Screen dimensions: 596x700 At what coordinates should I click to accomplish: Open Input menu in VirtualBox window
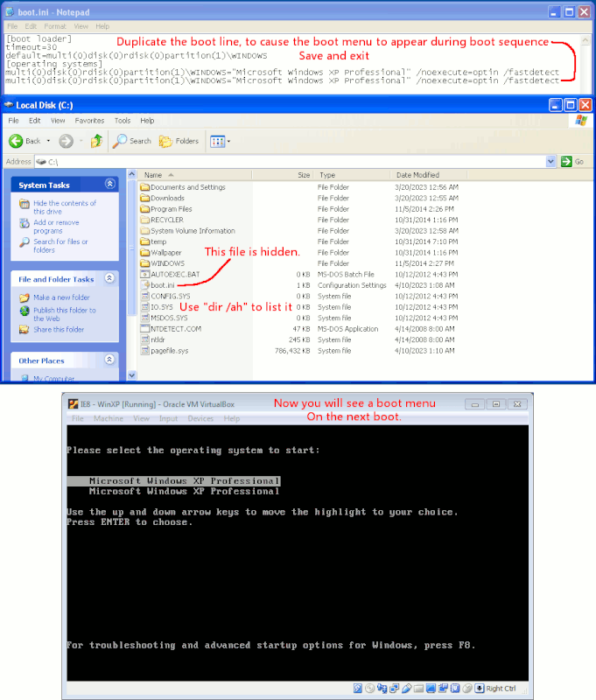pos(168,418)
